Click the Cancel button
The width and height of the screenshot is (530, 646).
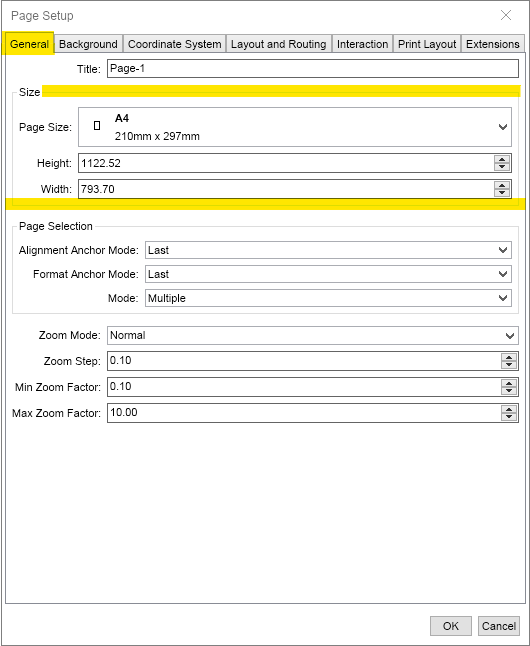[499, 626]
